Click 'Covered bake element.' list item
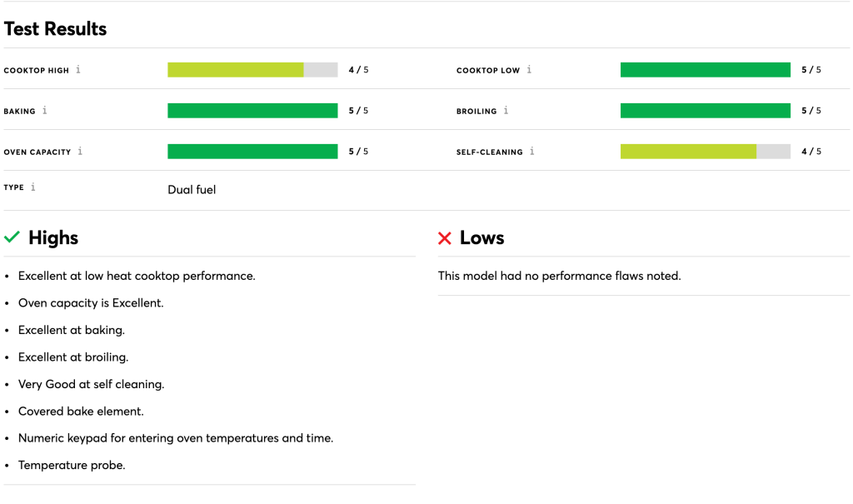The image size is (853, 504). [81, 412]
